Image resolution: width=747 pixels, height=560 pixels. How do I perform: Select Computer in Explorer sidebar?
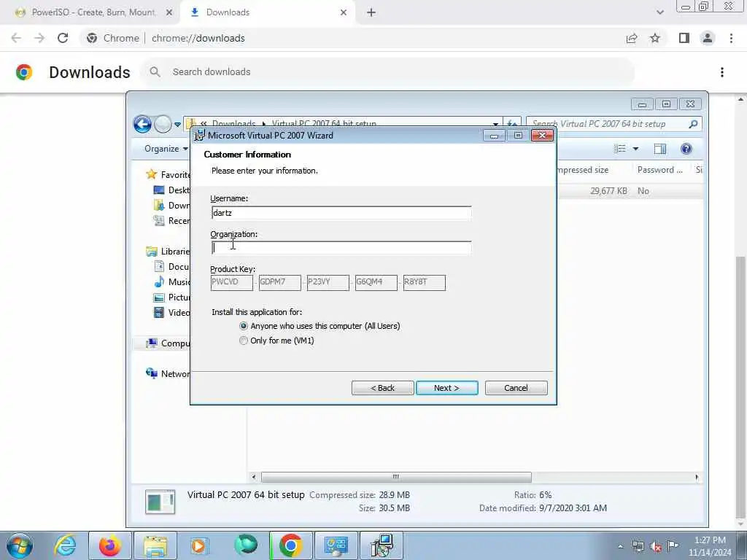point(168,343)
